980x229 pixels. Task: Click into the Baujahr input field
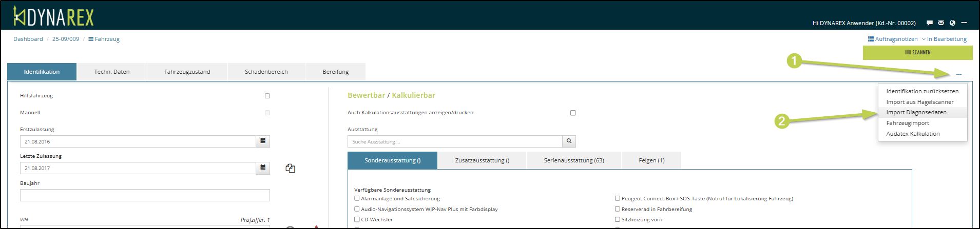(144, 195)
